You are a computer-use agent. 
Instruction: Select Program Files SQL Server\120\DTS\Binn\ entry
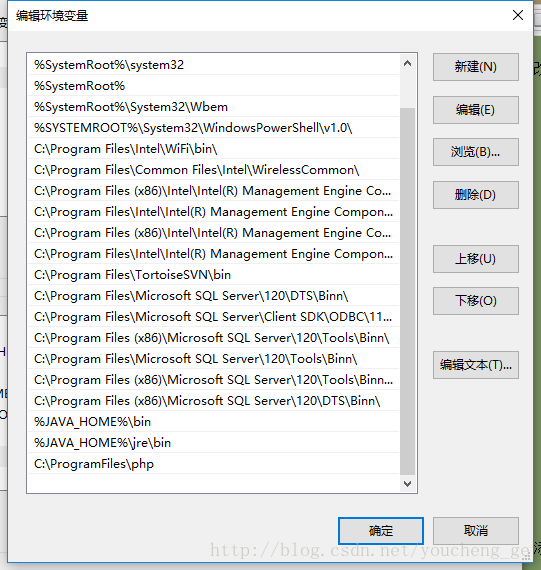click(213, 296)
